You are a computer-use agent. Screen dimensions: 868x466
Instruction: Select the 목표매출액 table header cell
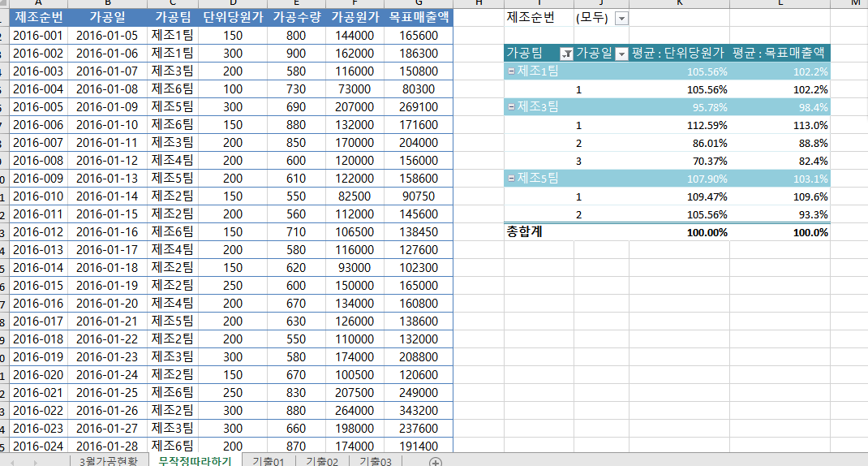[x=419, y=17]
